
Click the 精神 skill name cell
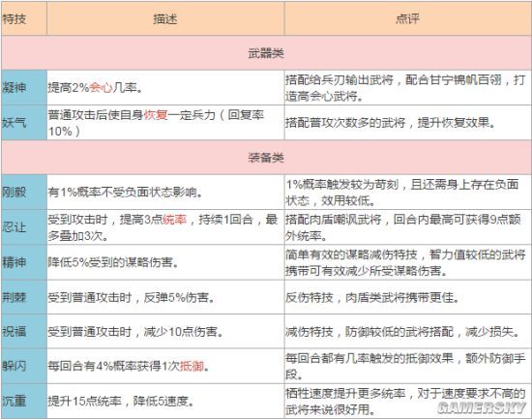24,262
